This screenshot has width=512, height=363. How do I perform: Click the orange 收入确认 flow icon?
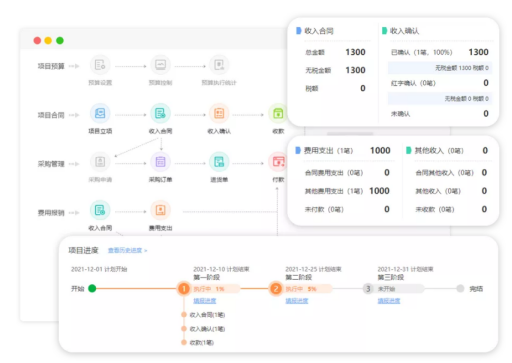219,113
